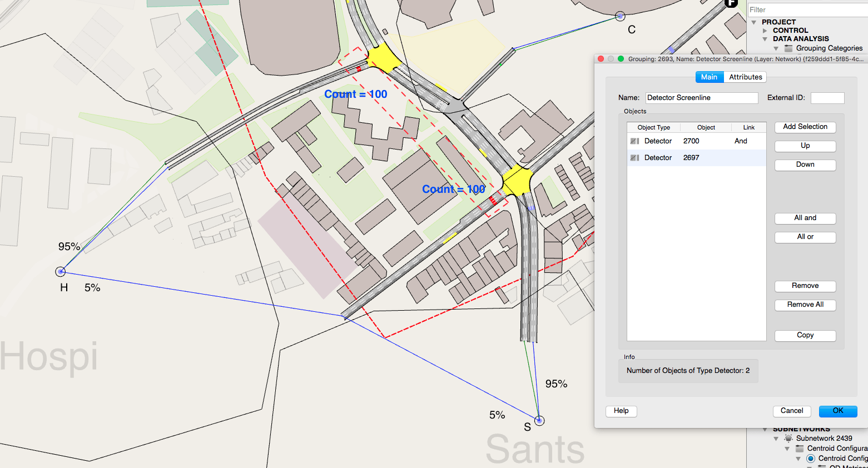
Task: Expand the CONTROL tree node
Action: pyautogui.click(x=765, y=31)
